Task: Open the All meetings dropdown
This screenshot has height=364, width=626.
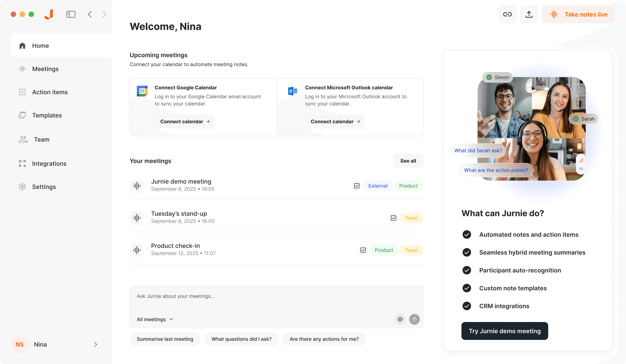Action: [155, 319]
